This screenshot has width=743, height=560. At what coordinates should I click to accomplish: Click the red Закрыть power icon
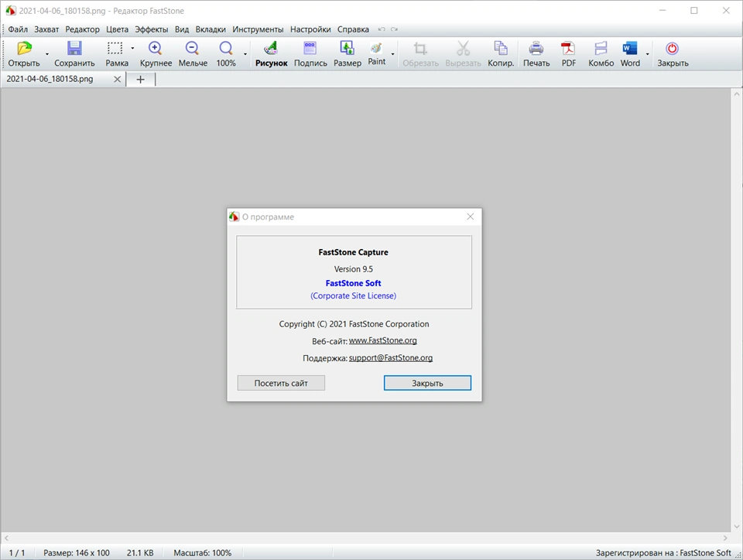(672, 48)
